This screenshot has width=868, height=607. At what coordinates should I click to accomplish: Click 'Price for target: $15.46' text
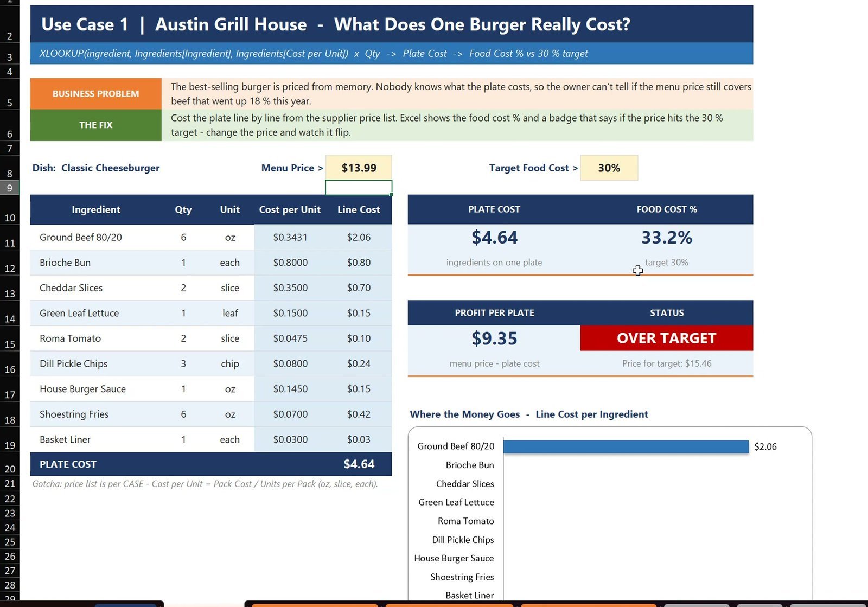click(x=667, y=363)
